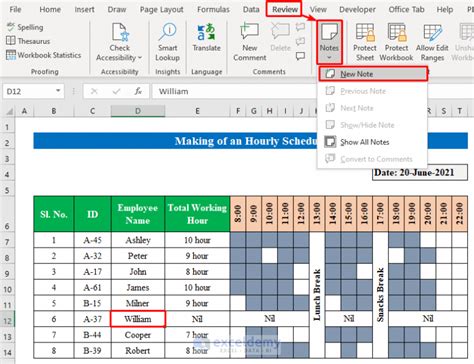Screen dimensions: 474x364
Task: Switch to the Office Tab tab
Action: (x=406, y=9)
